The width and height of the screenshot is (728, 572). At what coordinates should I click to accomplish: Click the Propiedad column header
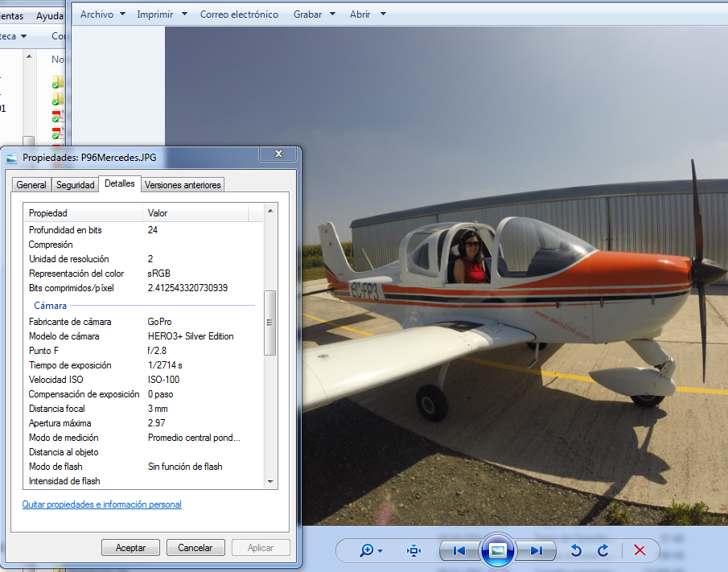click(83, 213)
